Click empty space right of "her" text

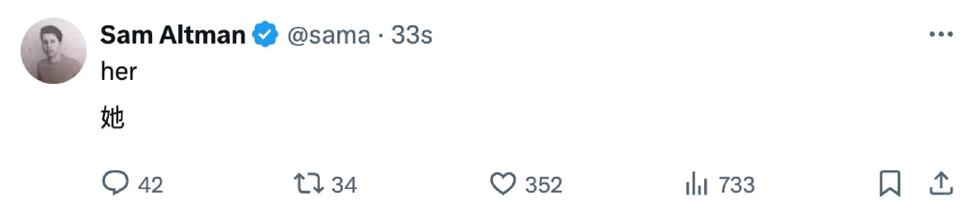(x=456, y=72)
